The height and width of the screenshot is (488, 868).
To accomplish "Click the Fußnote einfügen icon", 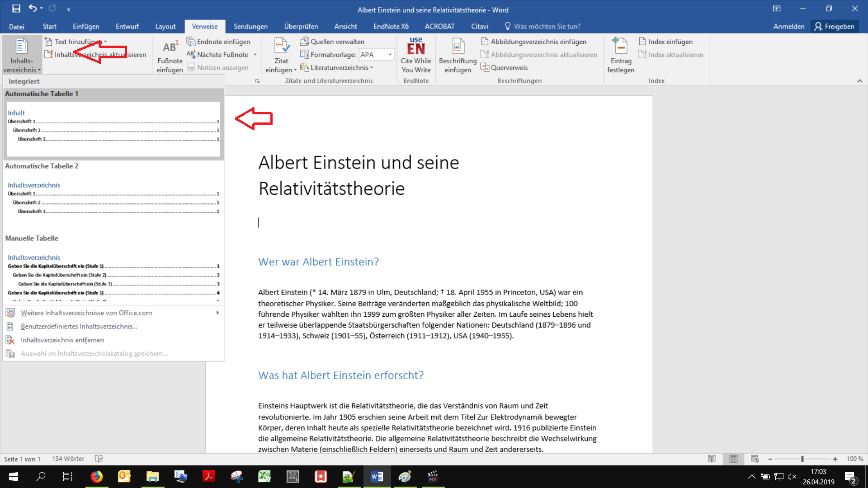I will [x=170, y=47].
